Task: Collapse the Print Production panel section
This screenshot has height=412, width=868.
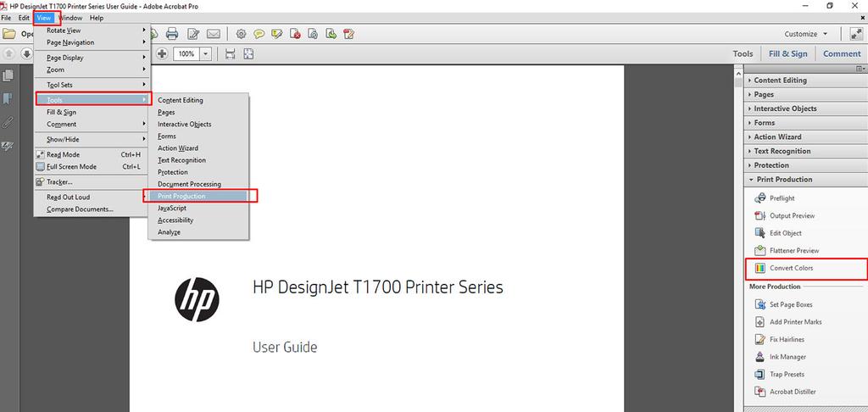Action: click(805, 180)
